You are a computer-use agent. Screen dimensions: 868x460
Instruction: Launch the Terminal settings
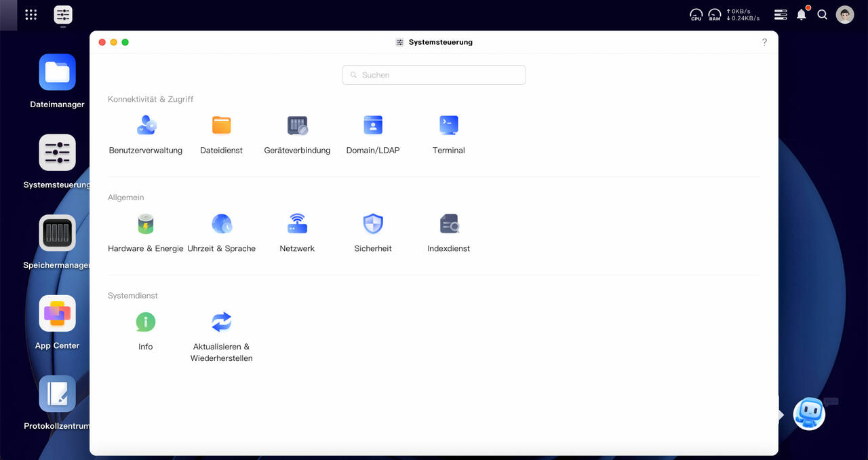pos(449,135)
